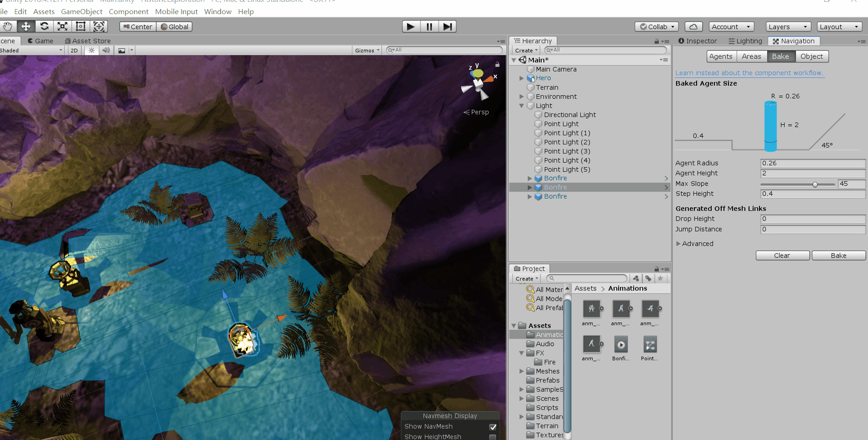Open Unity cloud services via the cloud icon

click(693, 26)
